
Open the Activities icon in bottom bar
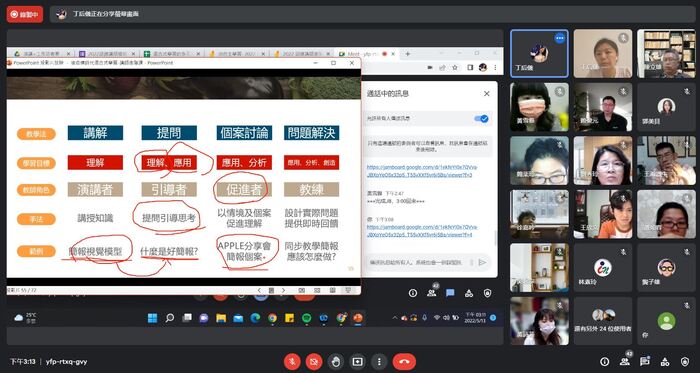665,361
